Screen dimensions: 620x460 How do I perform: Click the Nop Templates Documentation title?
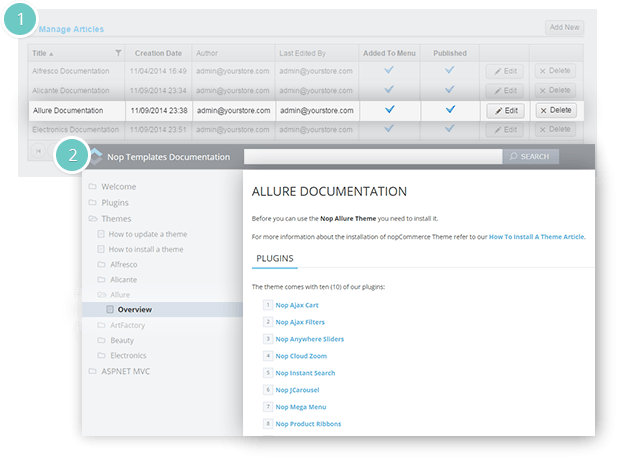[x=168, y=157]
